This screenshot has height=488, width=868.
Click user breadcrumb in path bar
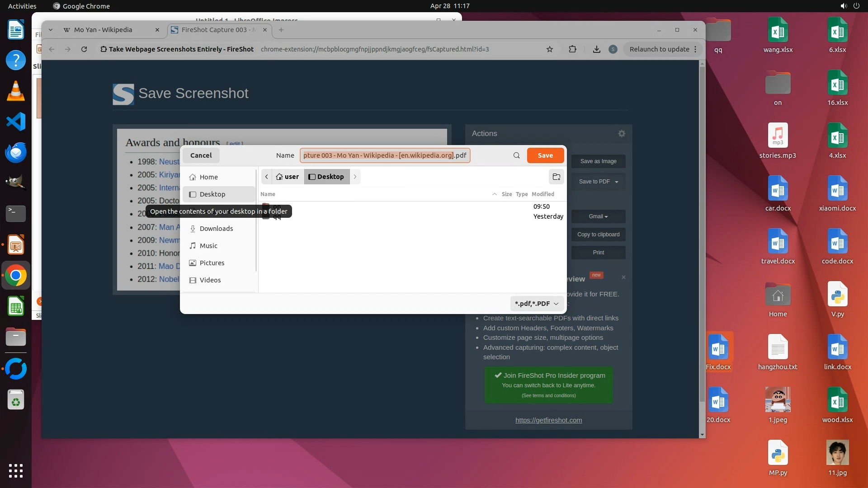288,177
